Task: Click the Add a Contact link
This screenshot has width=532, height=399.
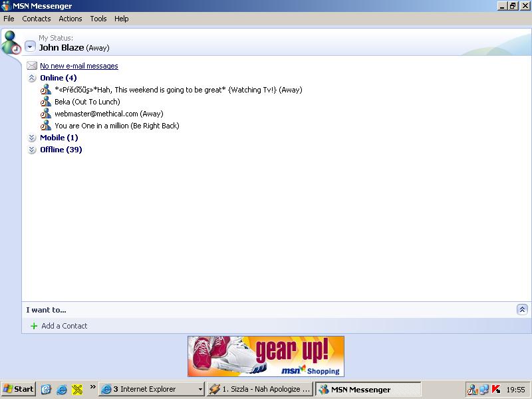Action: 64,326
